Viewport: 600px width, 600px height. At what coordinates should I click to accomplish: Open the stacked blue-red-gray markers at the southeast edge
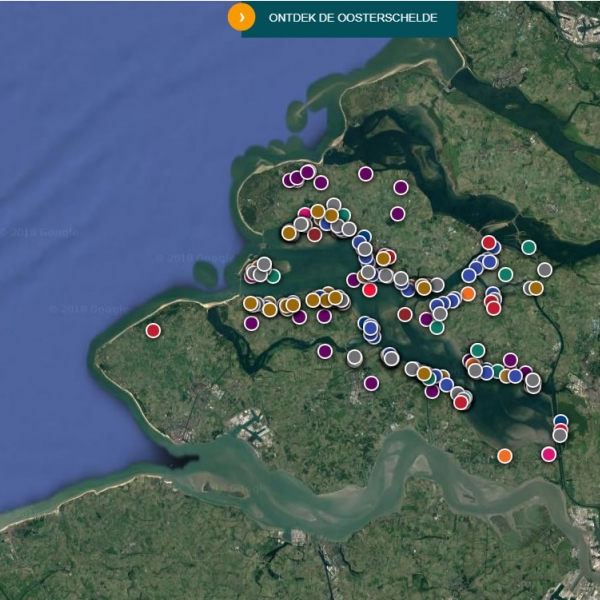pyautogui.click(x=560, y=428)
